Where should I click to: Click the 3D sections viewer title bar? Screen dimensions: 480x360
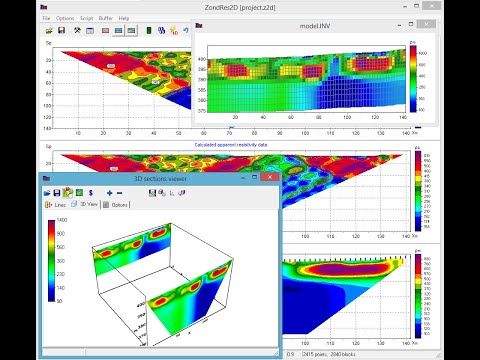(160, 179)
